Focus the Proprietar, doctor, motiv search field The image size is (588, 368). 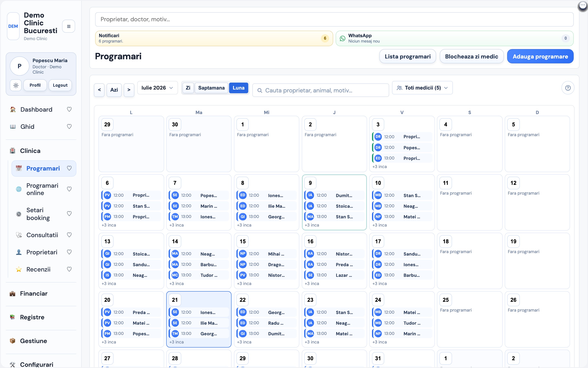coord(334,19)
